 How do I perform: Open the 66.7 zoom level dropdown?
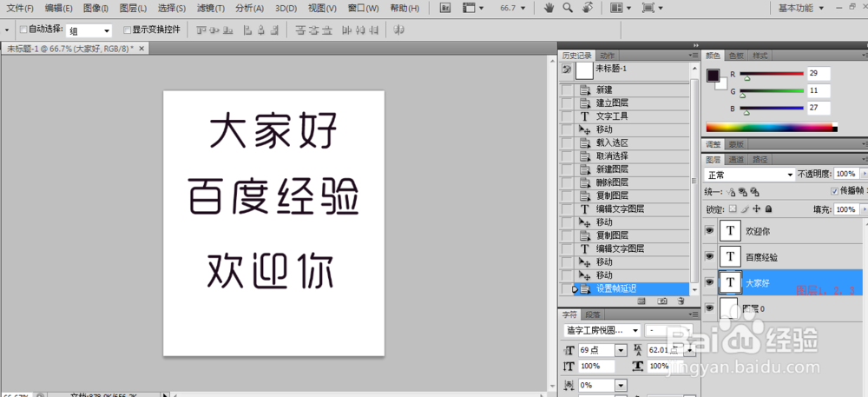point(522,8)
